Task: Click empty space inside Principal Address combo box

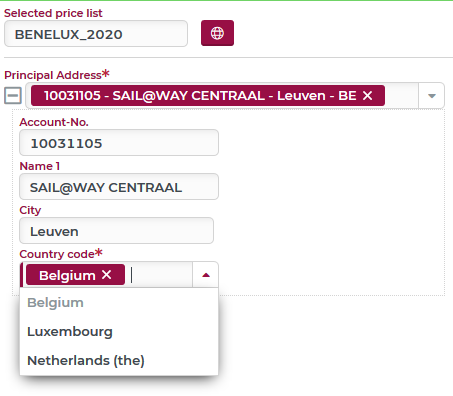Action: pyautogui.click(x=401, y=96)
